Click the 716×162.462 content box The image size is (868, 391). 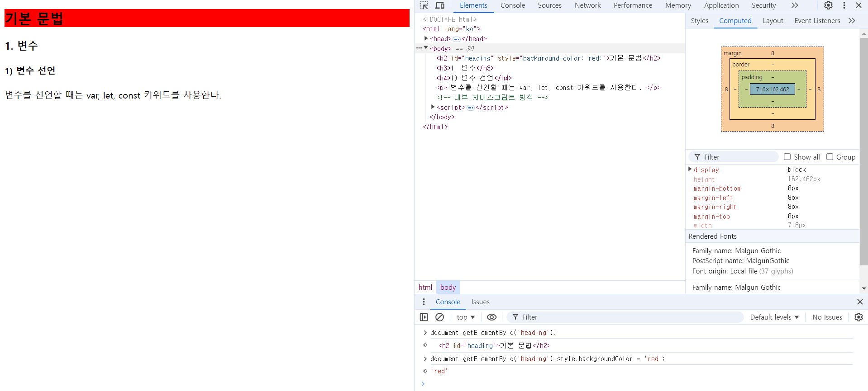(772, 90)
